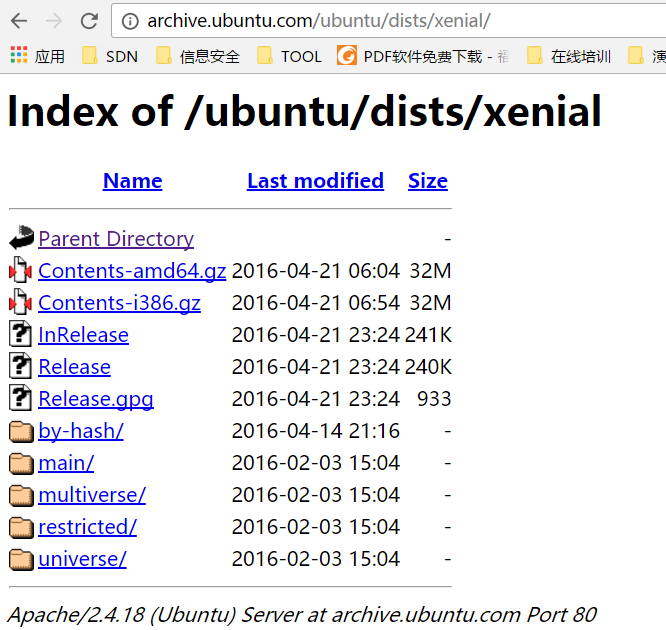Open the TOOL bookmark folder
Screen dimensions: 666x630
pyautogui.click(x=289, y=56)
